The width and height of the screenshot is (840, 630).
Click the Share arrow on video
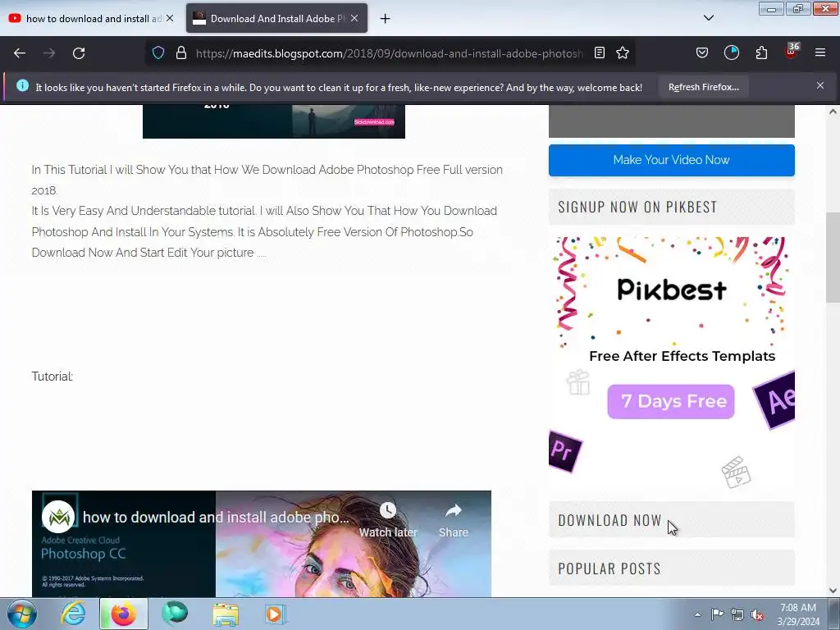coord(453,510)
